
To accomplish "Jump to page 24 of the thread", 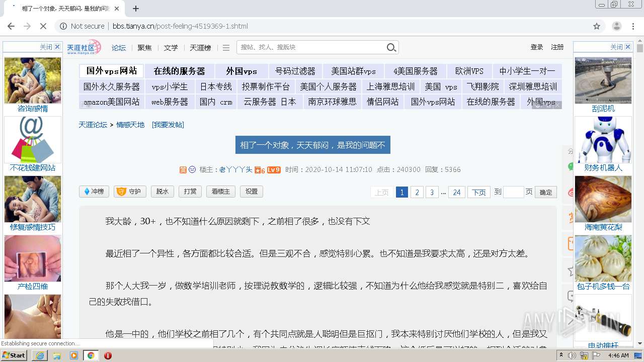I will (457, 192).
